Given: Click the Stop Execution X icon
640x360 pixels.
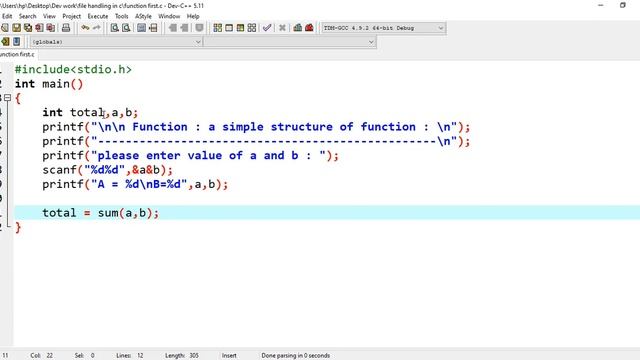Looking at the screenshot, I should (282, 28).
